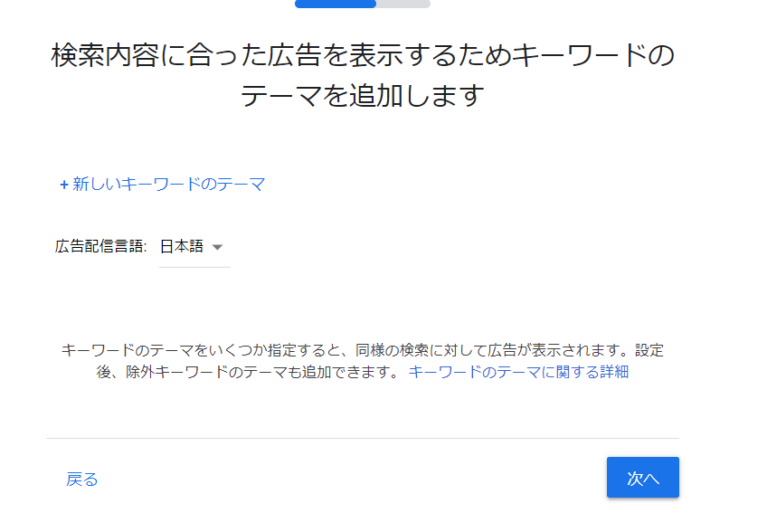The height and width of the screenshot is (532, 767).
Task: Click the heading line 検索内容に合った広告を表示するためキーワードの
Action: click(x=363, y=55)
